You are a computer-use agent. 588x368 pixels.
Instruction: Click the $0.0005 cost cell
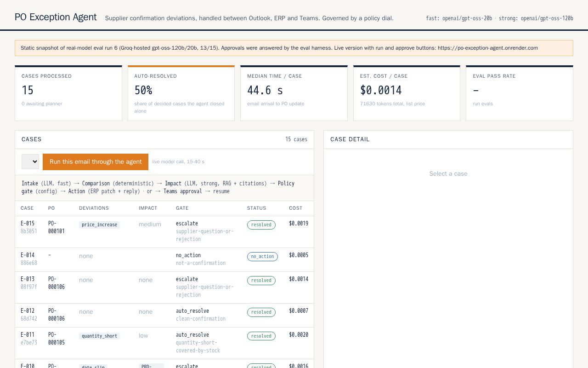coord(299,255)
